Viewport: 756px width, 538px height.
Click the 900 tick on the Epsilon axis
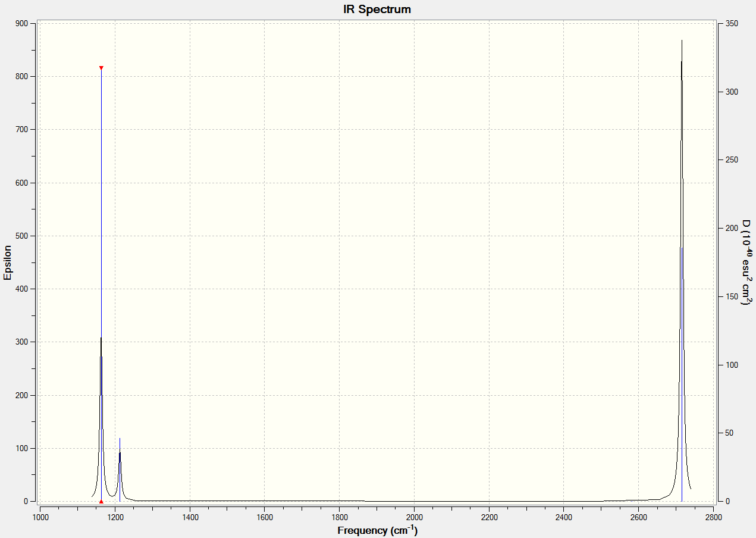click(x=21, y=23)
